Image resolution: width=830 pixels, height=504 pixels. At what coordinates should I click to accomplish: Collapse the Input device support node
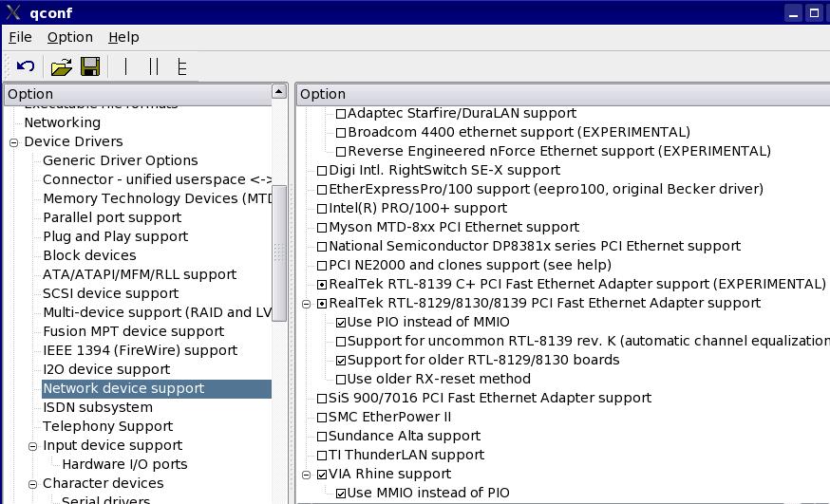pos(33,446)
